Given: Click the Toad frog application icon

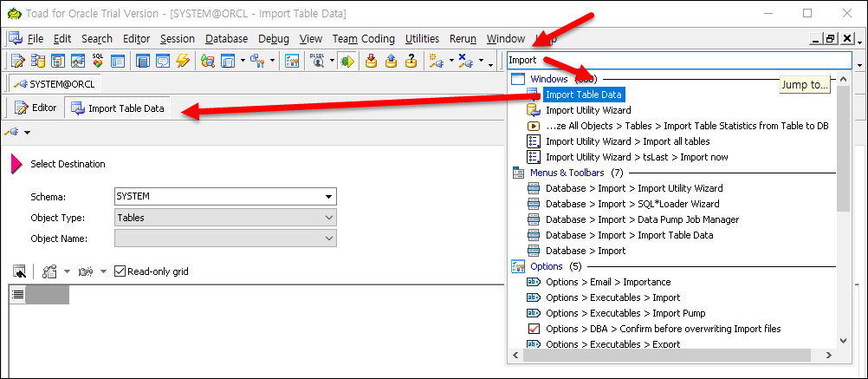Looking at the screenshot, I should click(14, 13).
